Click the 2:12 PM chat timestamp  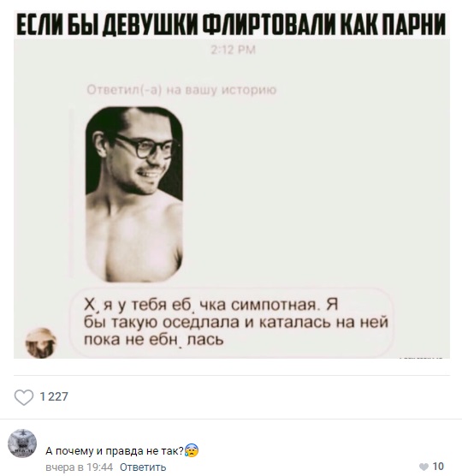pos(233,50)
